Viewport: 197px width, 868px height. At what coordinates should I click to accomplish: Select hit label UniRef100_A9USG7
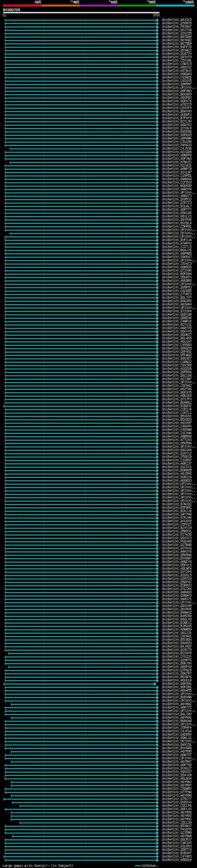177,772
